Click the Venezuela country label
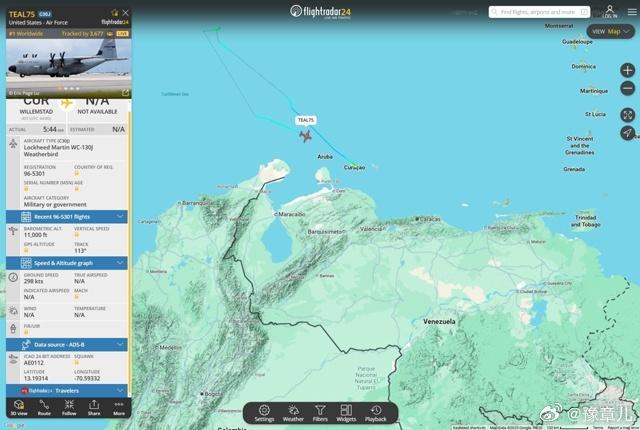 click(x=439, y=321)
